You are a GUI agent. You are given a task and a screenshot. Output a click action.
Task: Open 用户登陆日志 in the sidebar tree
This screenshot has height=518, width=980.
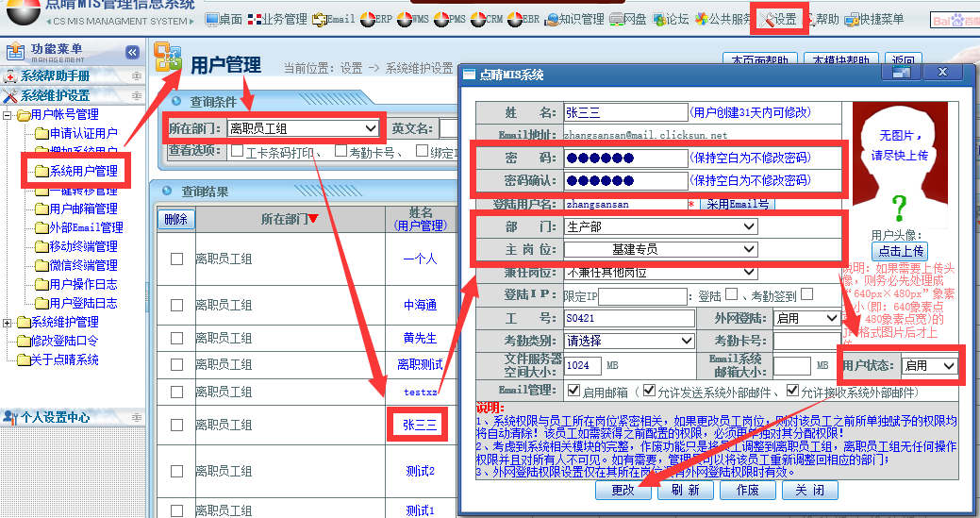point(82,303)
